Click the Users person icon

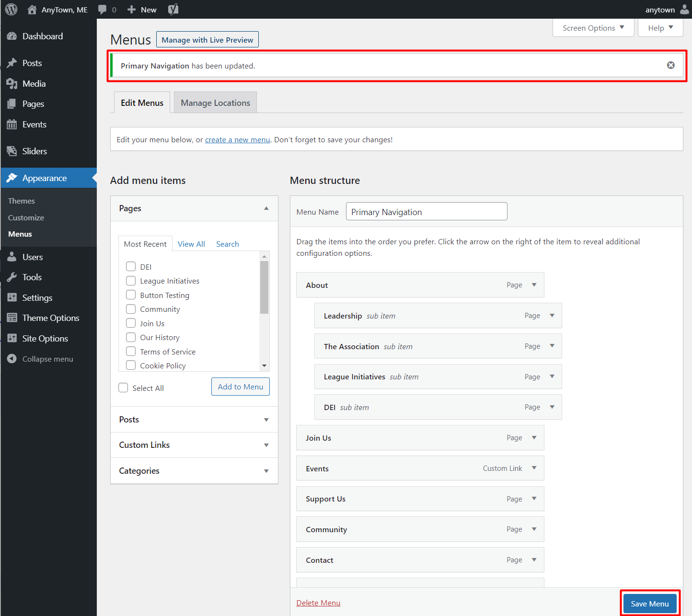pos(12,257)
